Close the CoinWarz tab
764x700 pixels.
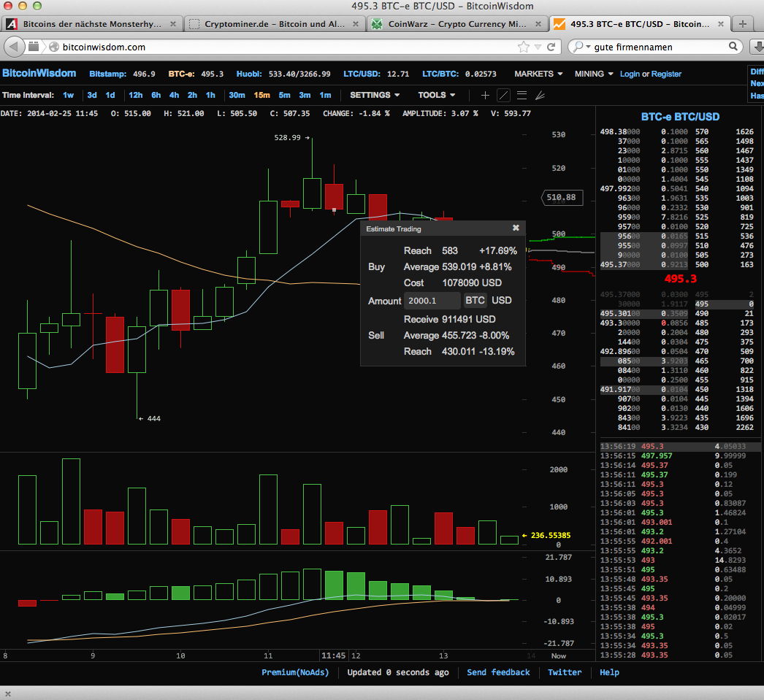tap(538, 24)
